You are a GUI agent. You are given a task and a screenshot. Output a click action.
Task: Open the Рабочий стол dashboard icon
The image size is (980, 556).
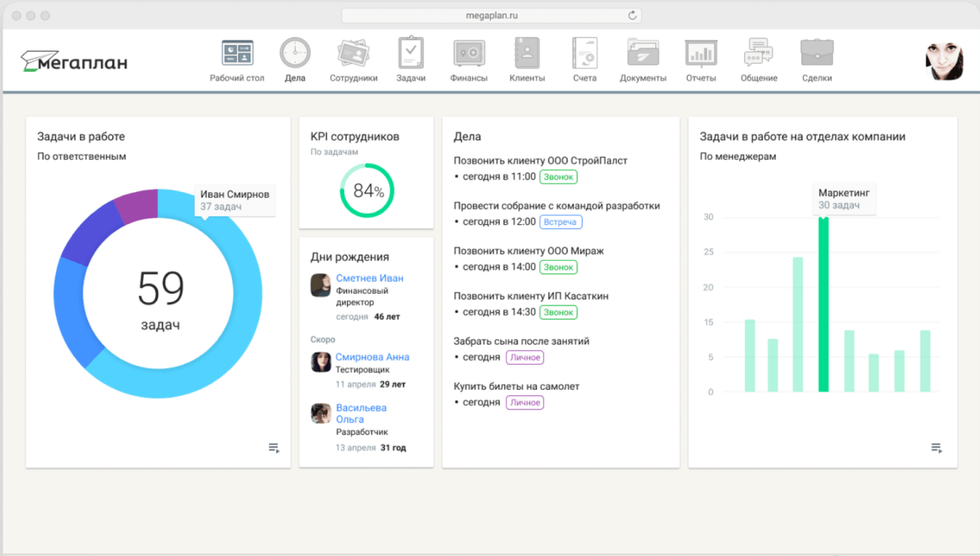pos(237,53)
